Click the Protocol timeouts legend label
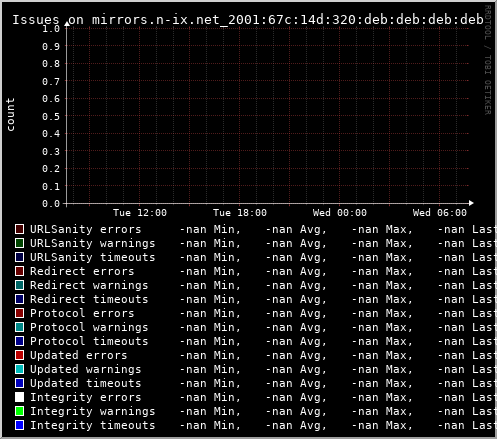 coord(89,341)
